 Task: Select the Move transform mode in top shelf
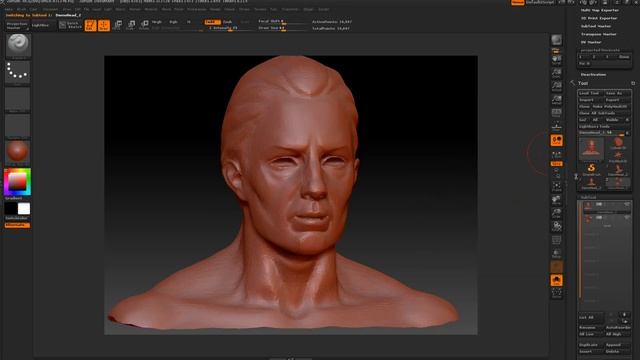point(118,25)
